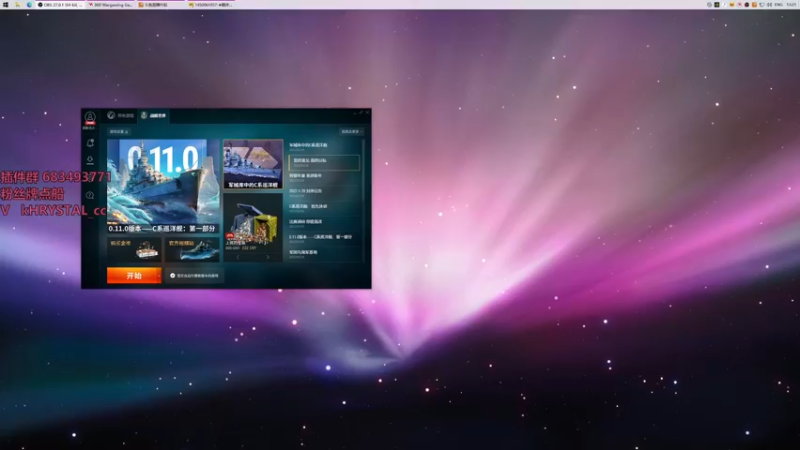Switch to the OBS 27.0.1 taskbar window
Image resolution: width=800 pixels, height=450 pixels.
(x=60, y=5)
